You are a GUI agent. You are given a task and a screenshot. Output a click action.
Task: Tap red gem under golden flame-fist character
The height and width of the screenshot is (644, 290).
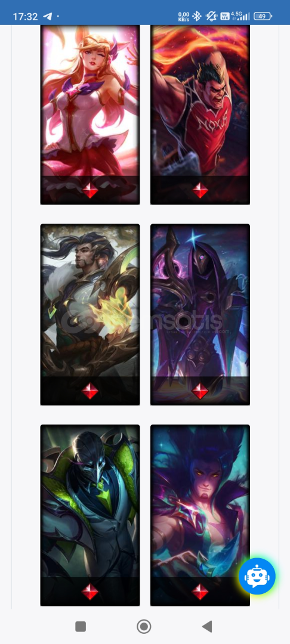[90, 391]
